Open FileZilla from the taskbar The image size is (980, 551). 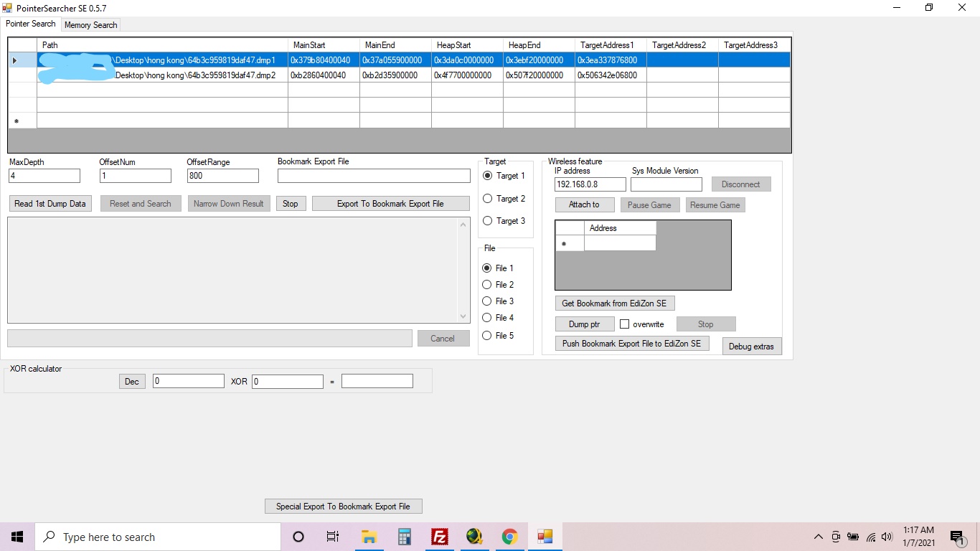439,537
